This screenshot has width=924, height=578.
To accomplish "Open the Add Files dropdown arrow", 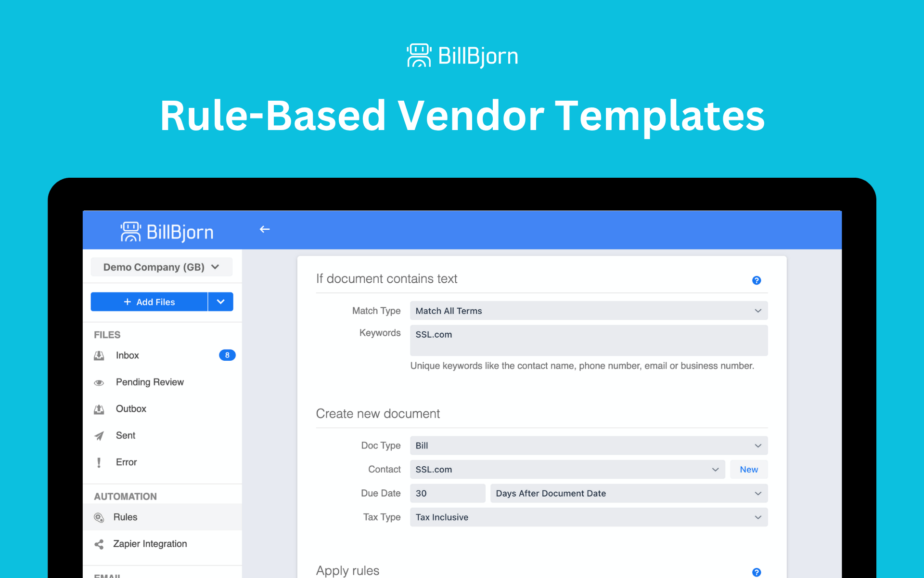I will click(221, 302).
